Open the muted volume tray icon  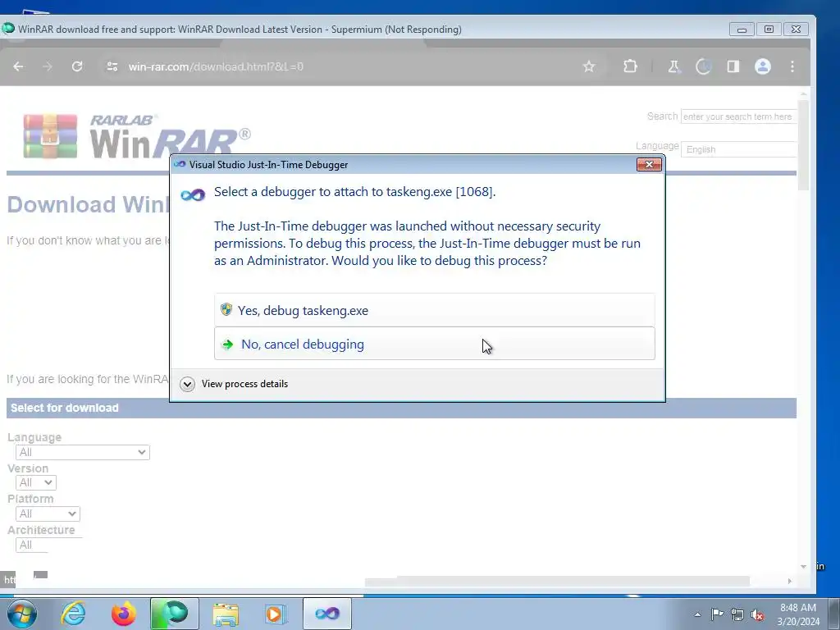pos(757,614)
